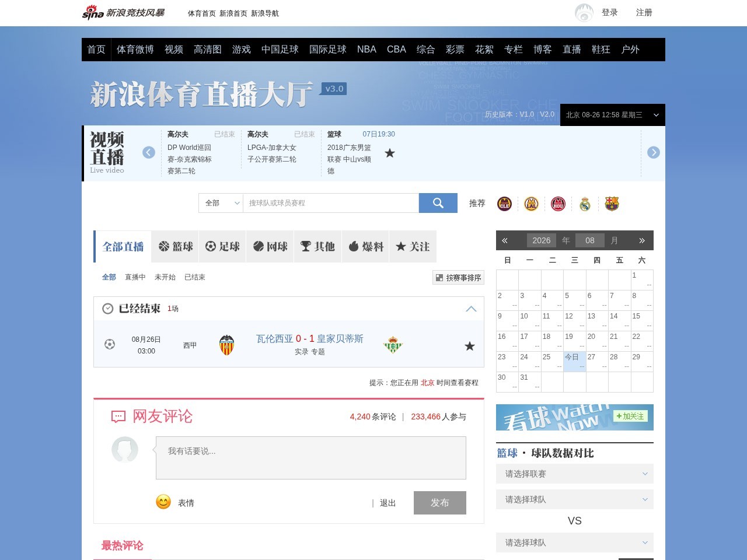Open 体育微博 in the navigation bar

135,50
